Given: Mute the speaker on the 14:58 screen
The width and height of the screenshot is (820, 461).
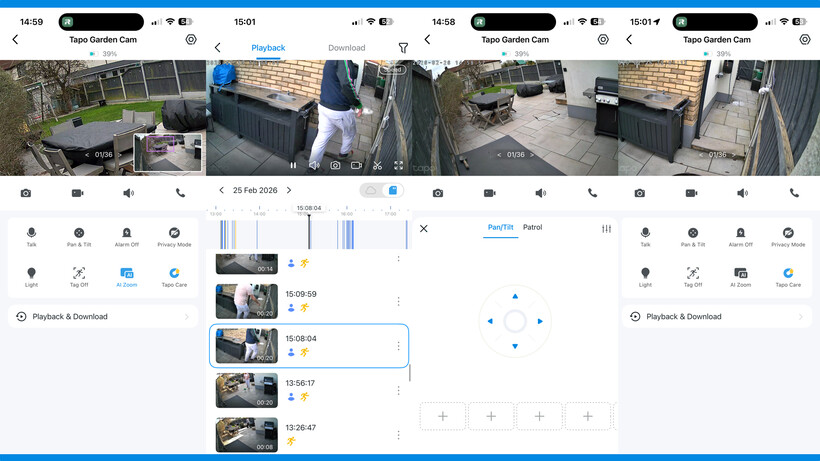Looking at the screenshot, I should [x=541, y=193].
